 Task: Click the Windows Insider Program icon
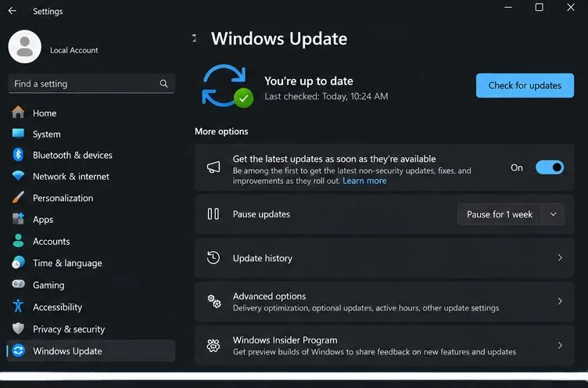[x=213, y=345]
